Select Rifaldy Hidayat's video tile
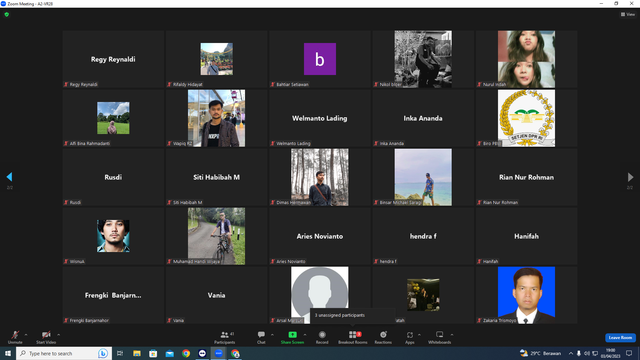 [217, 59]
